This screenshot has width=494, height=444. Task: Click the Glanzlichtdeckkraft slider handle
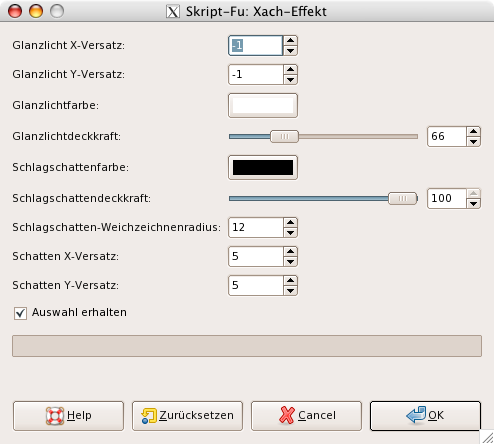pos(284,136)
